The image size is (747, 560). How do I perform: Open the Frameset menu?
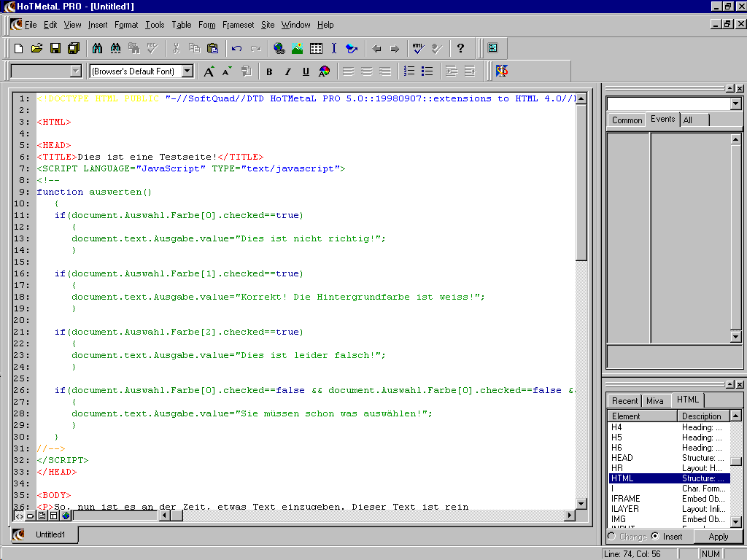pos(239,25)
